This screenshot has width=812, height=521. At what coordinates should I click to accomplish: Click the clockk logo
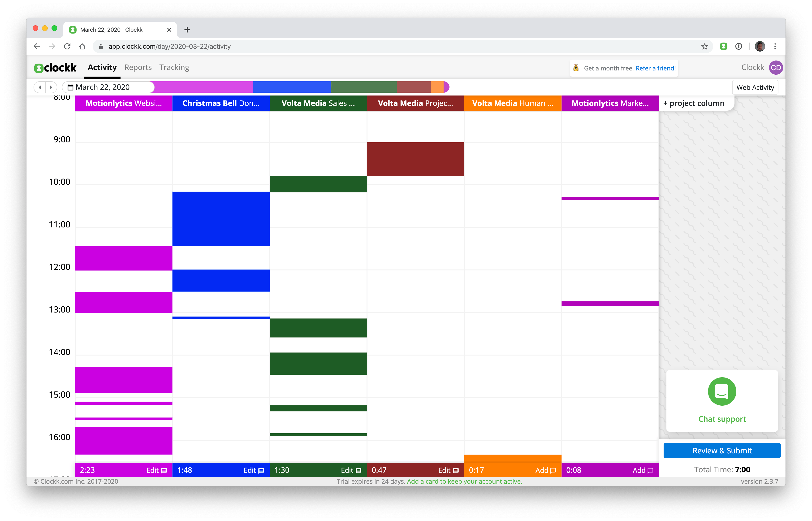coord(56,68)
